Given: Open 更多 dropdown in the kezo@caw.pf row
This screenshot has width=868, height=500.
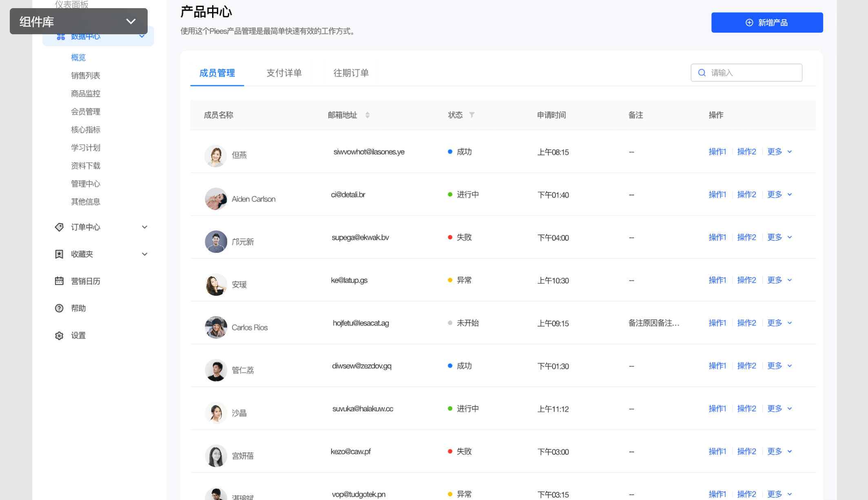Looking at the screenshot, I should pos(779,451).
